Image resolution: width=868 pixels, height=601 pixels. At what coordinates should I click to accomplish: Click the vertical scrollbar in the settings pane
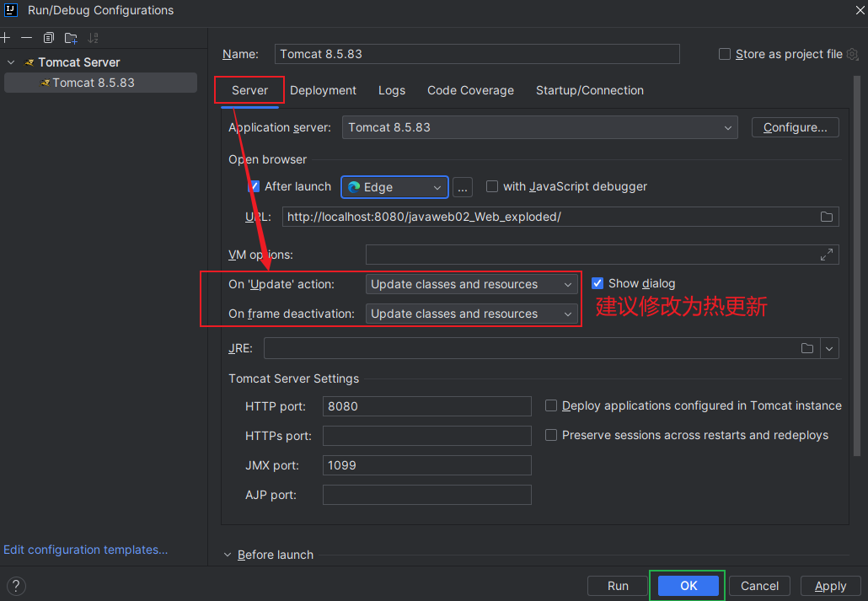(x=857, y=266)
